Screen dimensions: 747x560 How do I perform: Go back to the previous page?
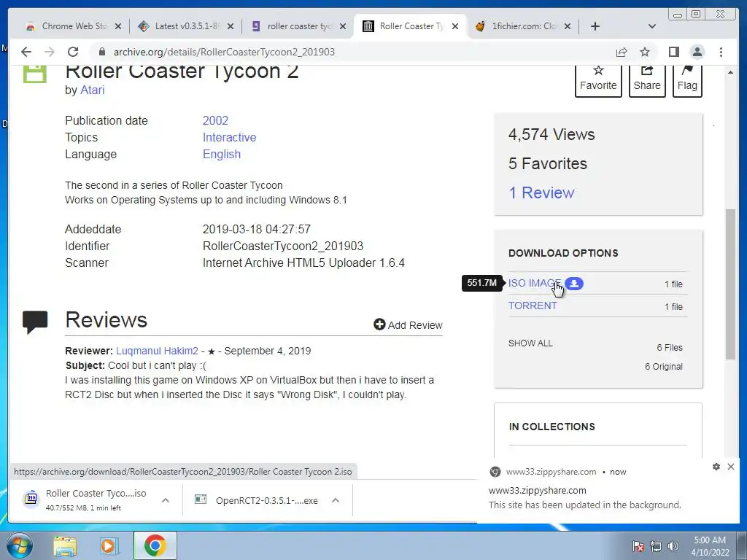(26, 52)
